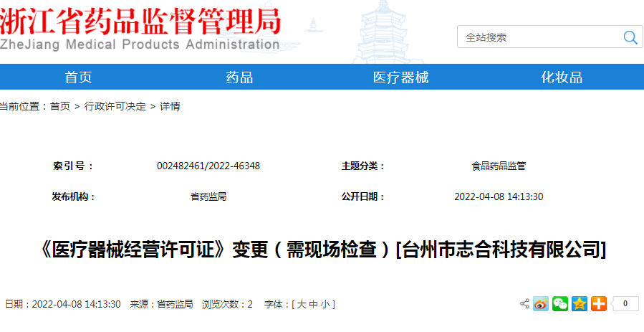Click ZheJiang Medical Products Administration subtitle
Image resolution: width=644 pixels, height=332 pixels.
click(140, 44)
